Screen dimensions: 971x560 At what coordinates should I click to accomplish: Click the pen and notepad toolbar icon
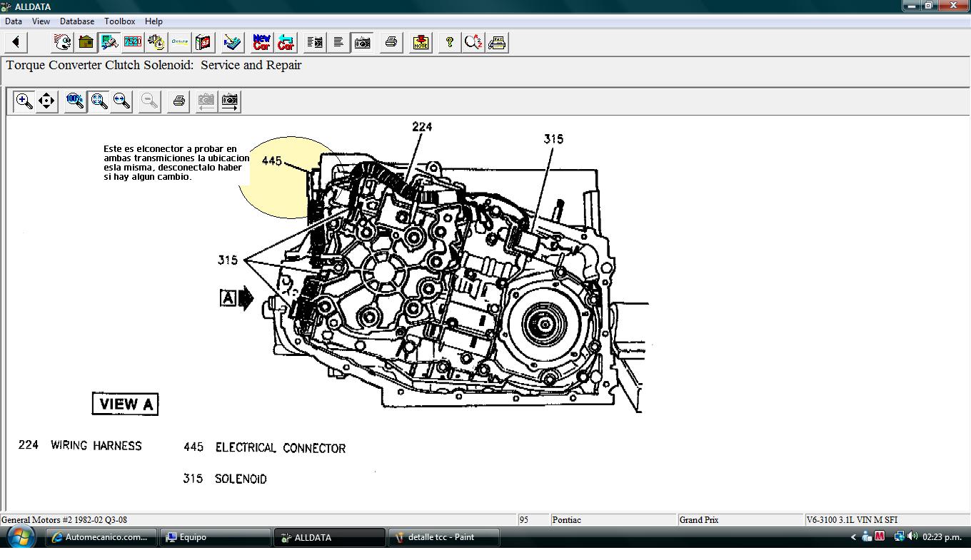(232, 42)
